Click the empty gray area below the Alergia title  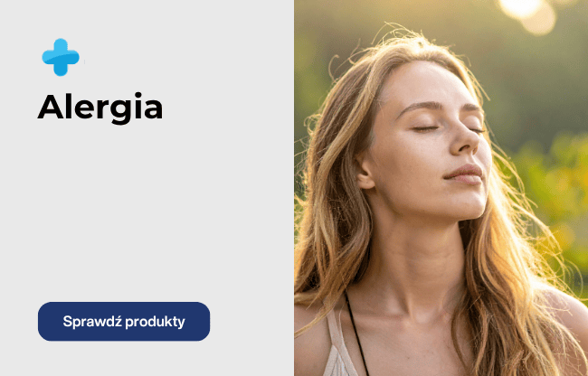coord(147,210)
